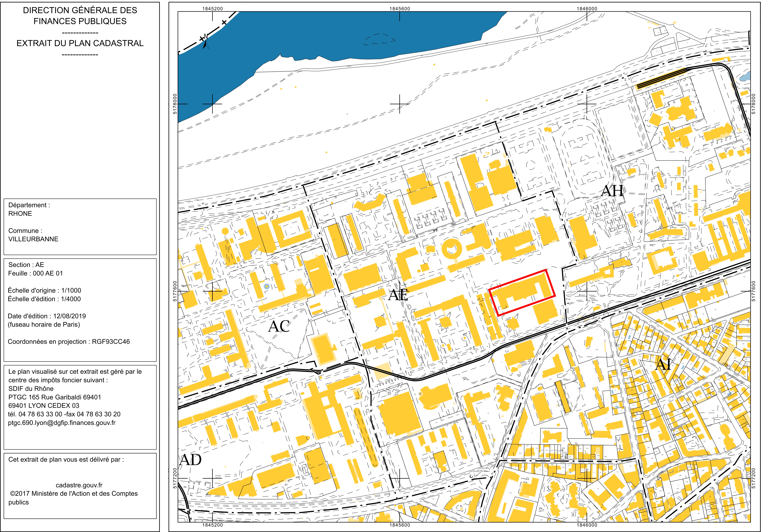Click the AI section label

coord(663,365)
